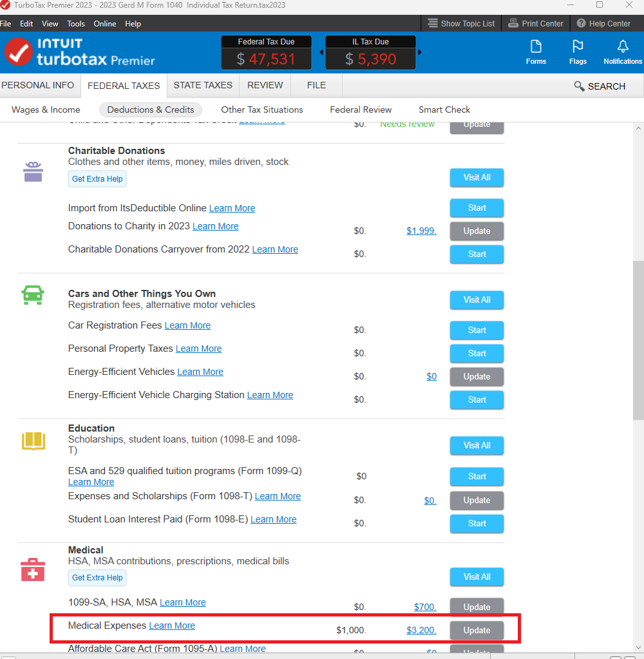Click the green car icon

tap(33, 295)
